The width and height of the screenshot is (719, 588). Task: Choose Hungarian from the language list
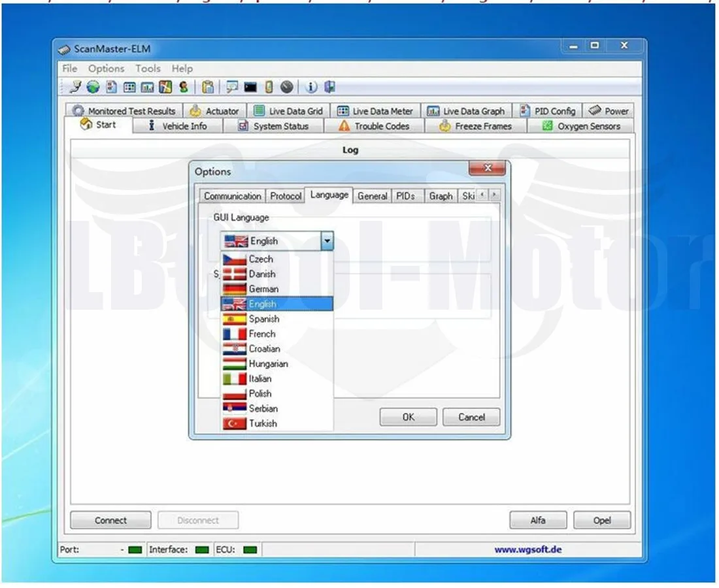pyautogui.click(x=277, y=364)
